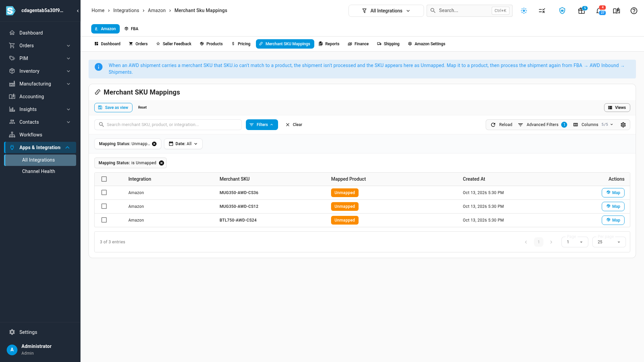Expand the Insights sidebar menu
644x362 pixels.
[x=40, y=109]
